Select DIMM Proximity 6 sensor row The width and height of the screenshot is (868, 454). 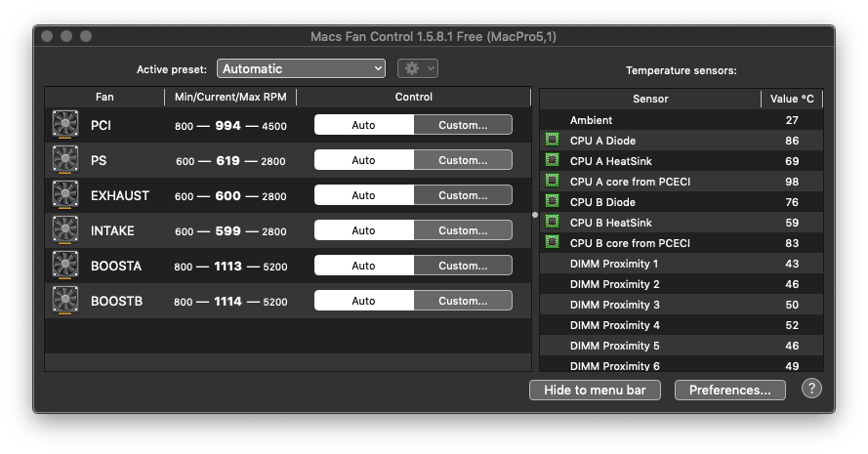[x=682, y=364]
